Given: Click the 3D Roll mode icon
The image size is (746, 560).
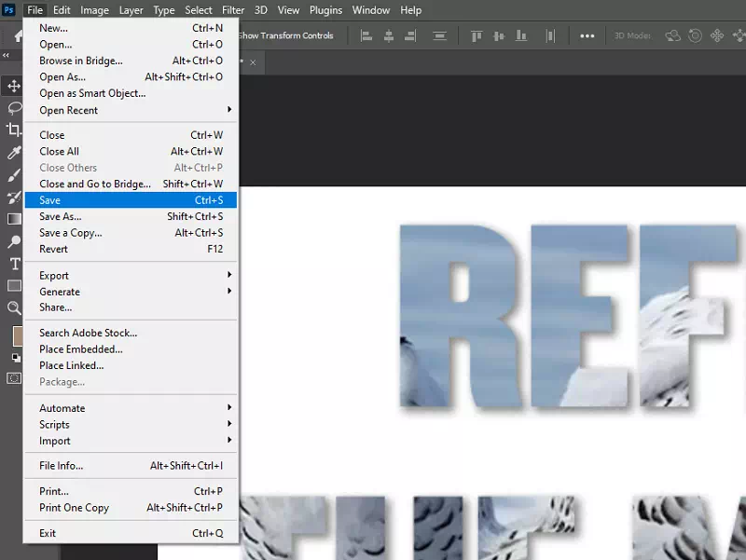Looking at the screenshot, I should point(695,35).
